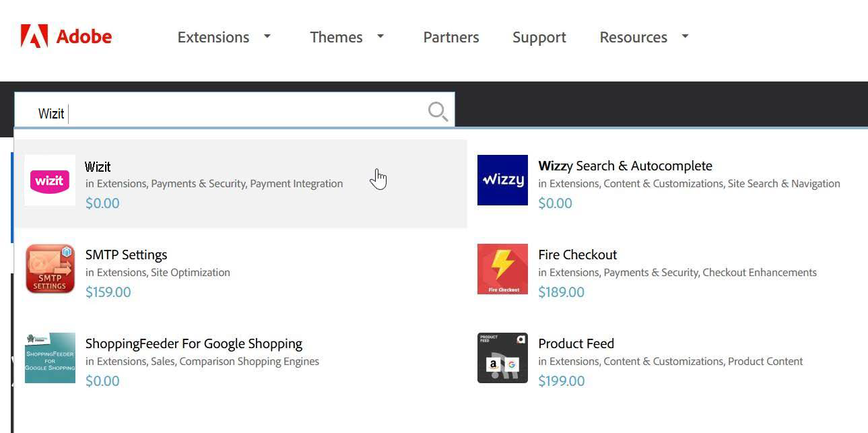Open the Fire Checkout result title
Screen dimensions: 868x433
578,255
